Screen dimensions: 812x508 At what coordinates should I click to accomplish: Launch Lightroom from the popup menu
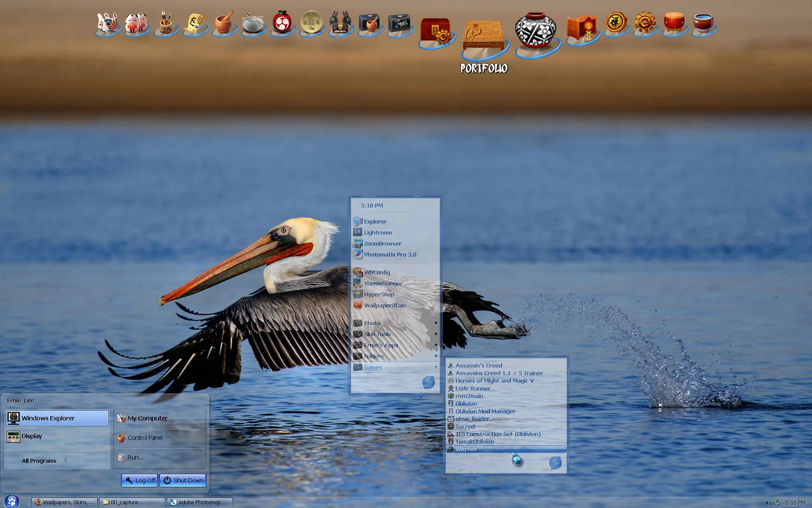coord(377,232)
